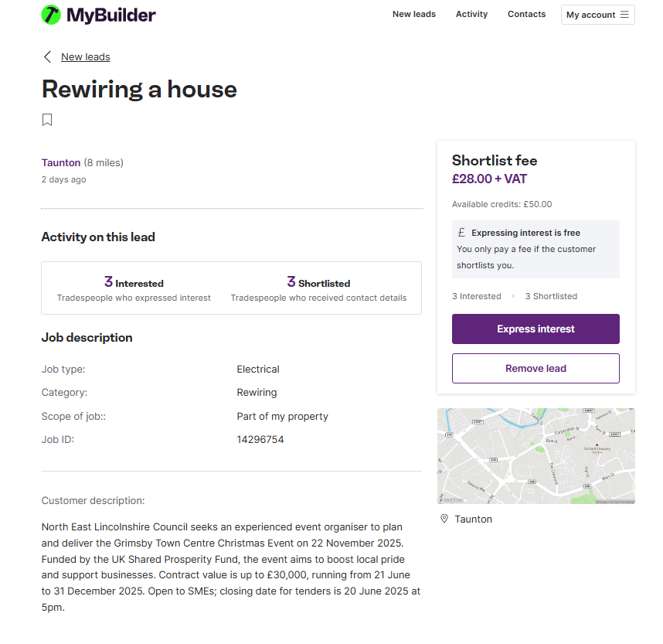The image size is (663, 644).
Task: Click the 3 Interested activity stat
Action: click(x=134, y=288)
